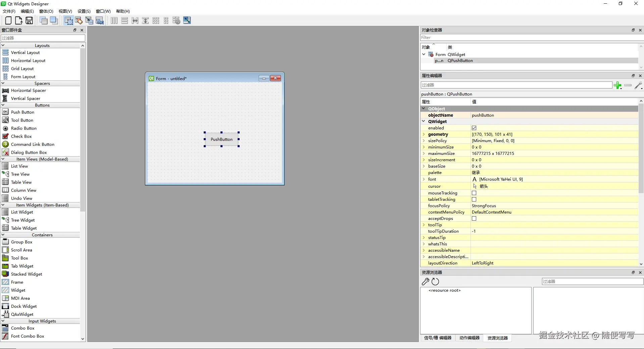The image size is (644, 349).
Task: Expand the font property row
Action: pos(424,179)
